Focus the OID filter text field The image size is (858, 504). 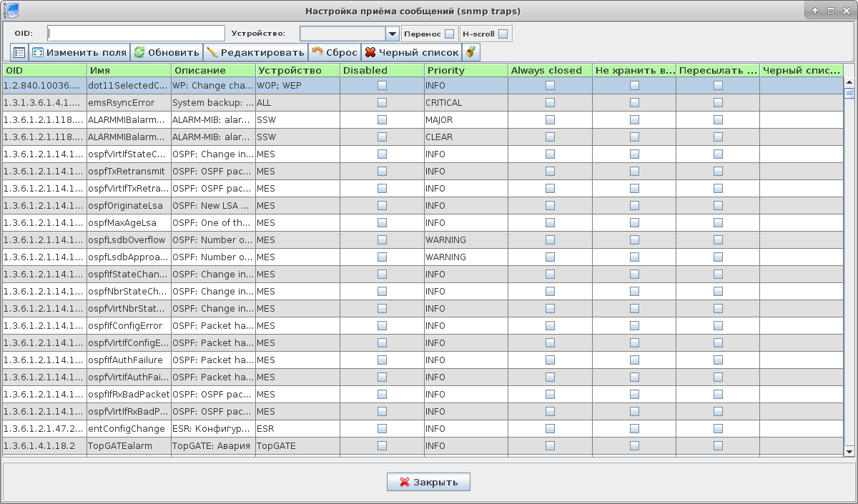136,34
